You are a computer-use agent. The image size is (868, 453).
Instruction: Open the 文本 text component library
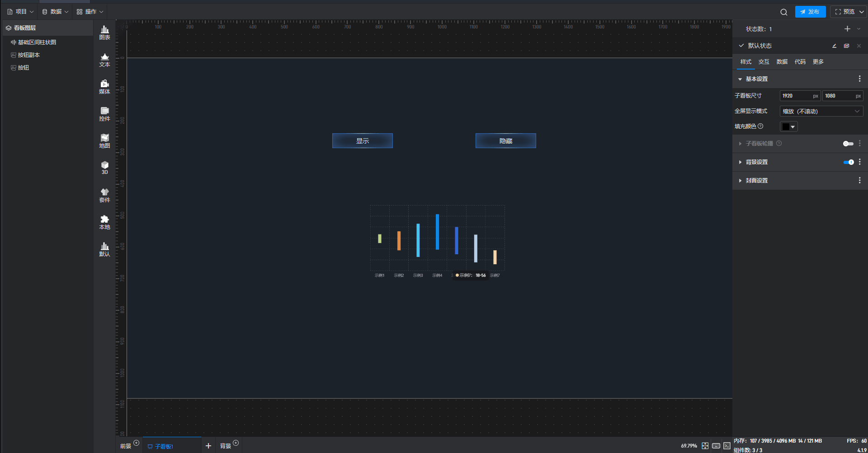[104, 60]
